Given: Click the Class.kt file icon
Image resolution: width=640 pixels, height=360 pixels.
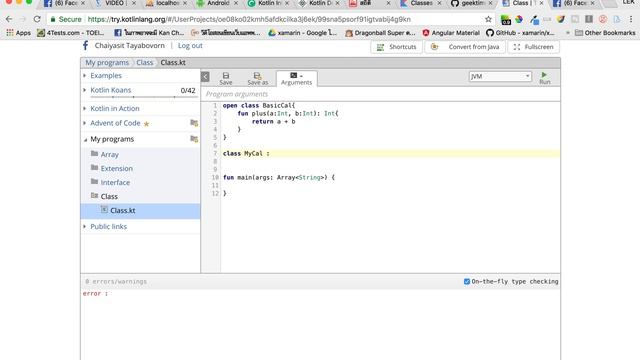Looking at the screenshot, I should point(104,210).
